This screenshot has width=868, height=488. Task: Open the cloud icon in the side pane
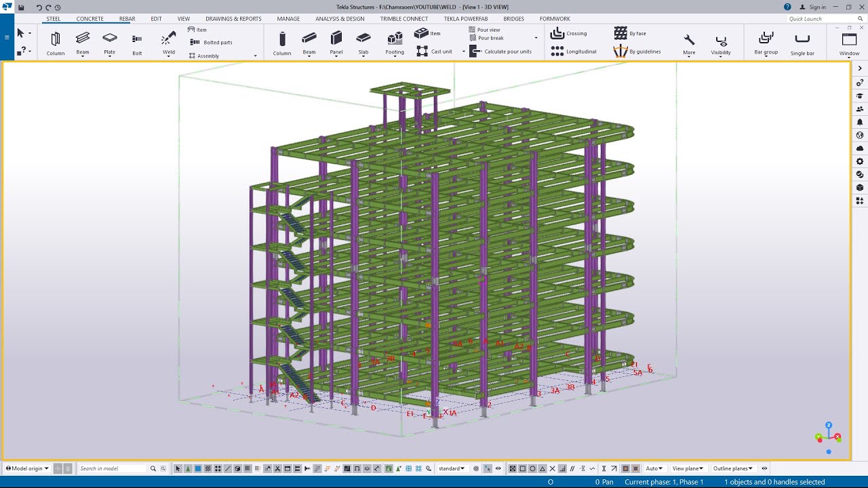click(860, 148)
